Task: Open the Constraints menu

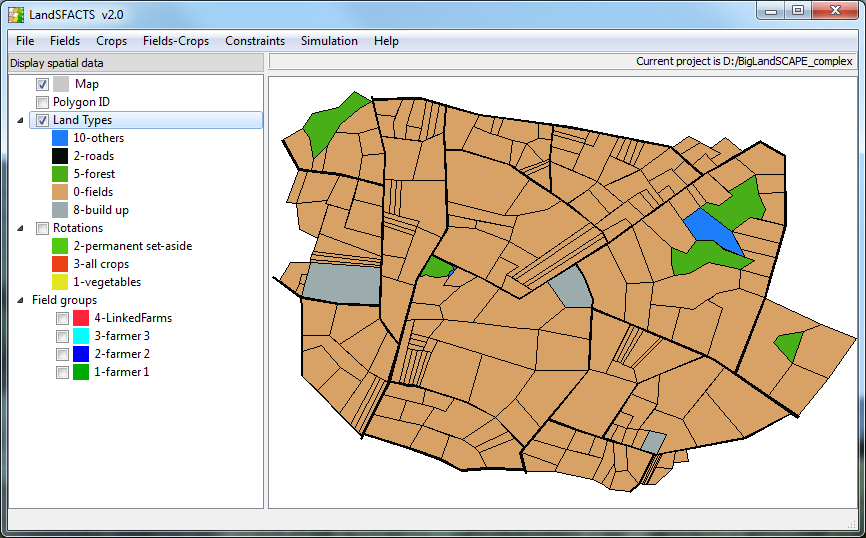Action: (254, 41)
